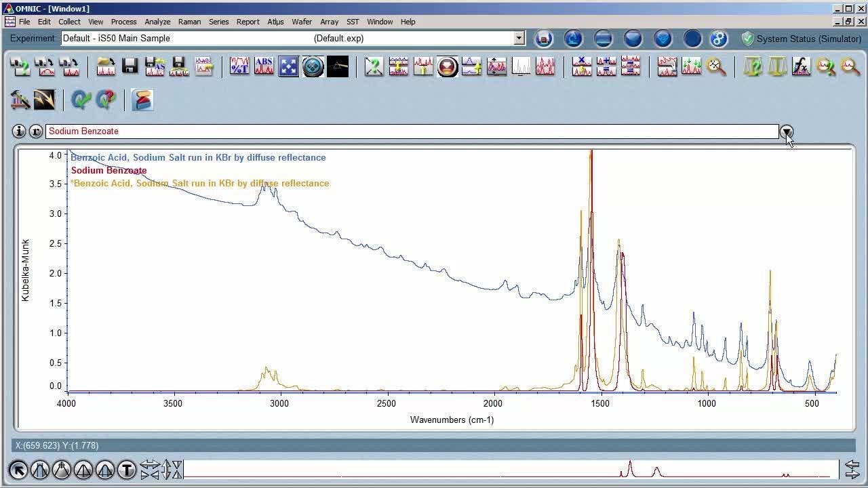Click the full scale display icon with four arrows
Screen dimensions: 868x488
pos(288,66)
